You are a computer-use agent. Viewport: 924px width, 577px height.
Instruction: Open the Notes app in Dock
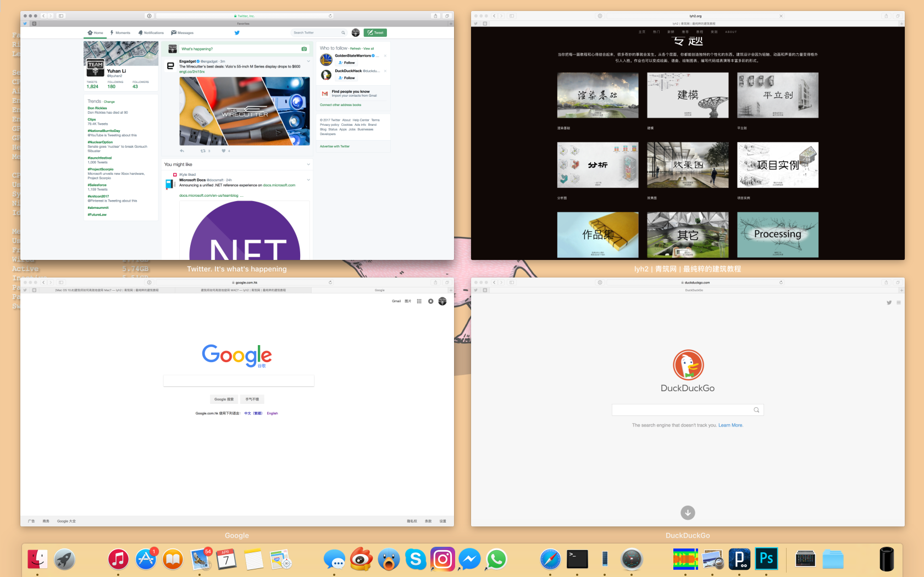click(253, 559)
